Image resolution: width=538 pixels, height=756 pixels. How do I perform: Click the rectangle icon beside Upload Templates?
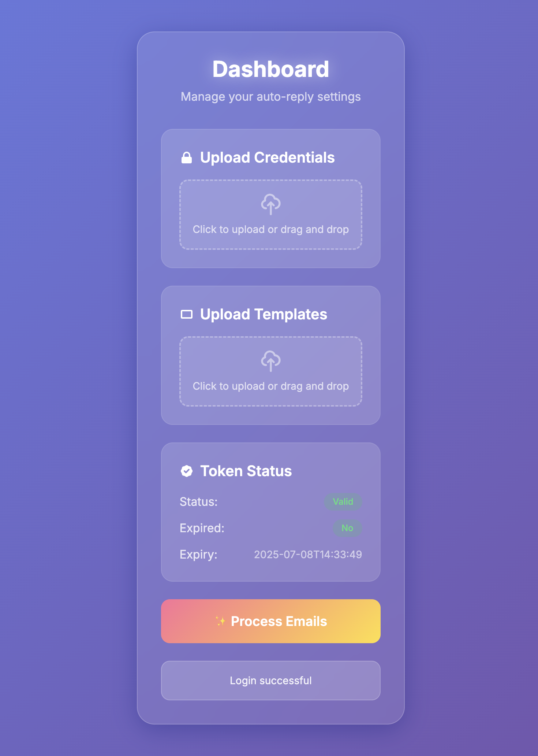point(187,315)
